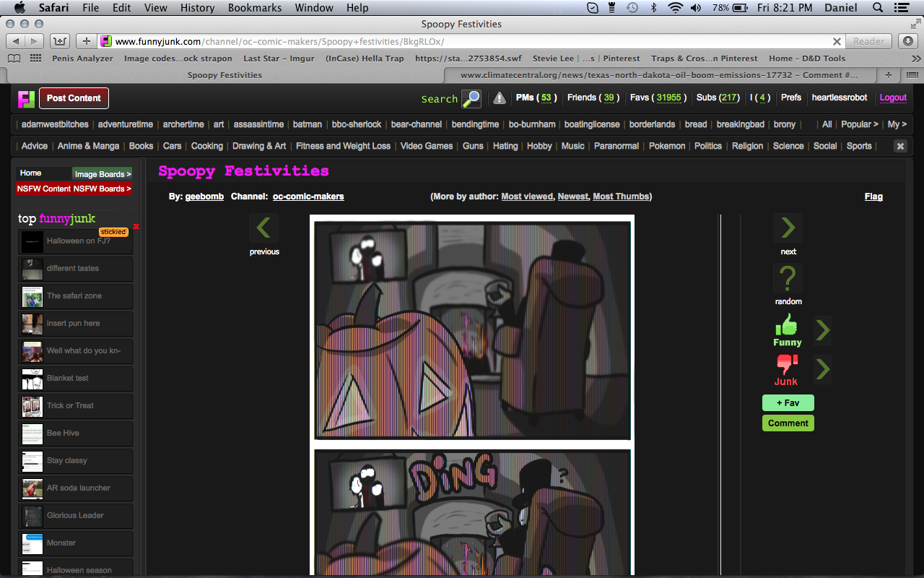The width and height of the screenshot is (924, 578).
Task: Close the category bar with X icon
Action: pyautogui.click(x=900, y=146)
